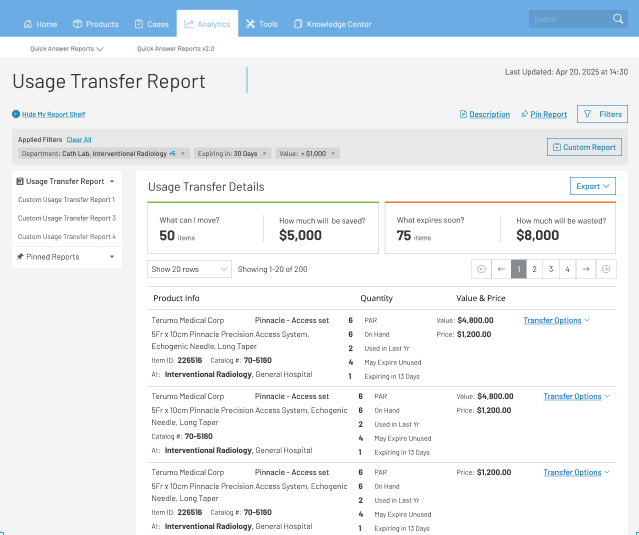
Task: Go to the next page arrow
Action: (586, 269)
